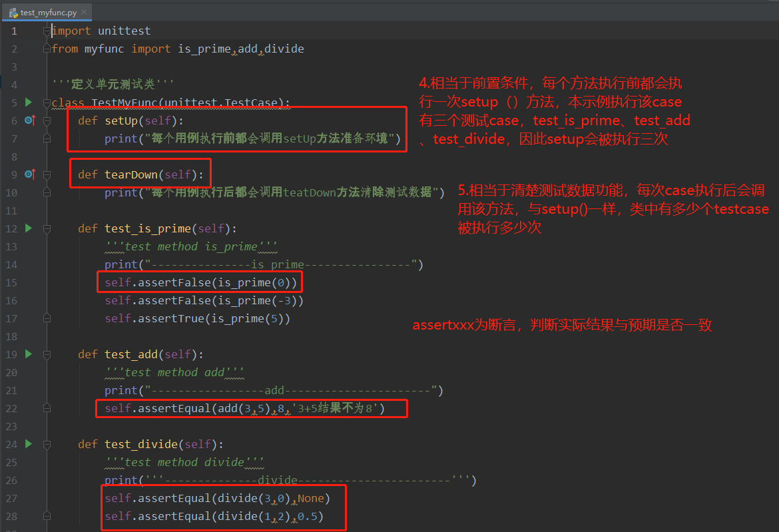Click 'test_add' method name on line 19
The image size is (779, 532).
(131, 354)
